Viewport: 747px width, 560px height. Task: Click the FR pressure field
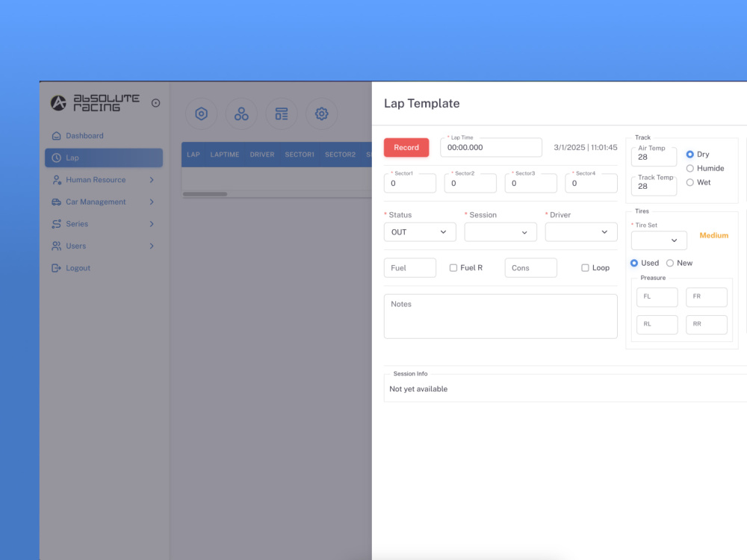click(707, 296)
